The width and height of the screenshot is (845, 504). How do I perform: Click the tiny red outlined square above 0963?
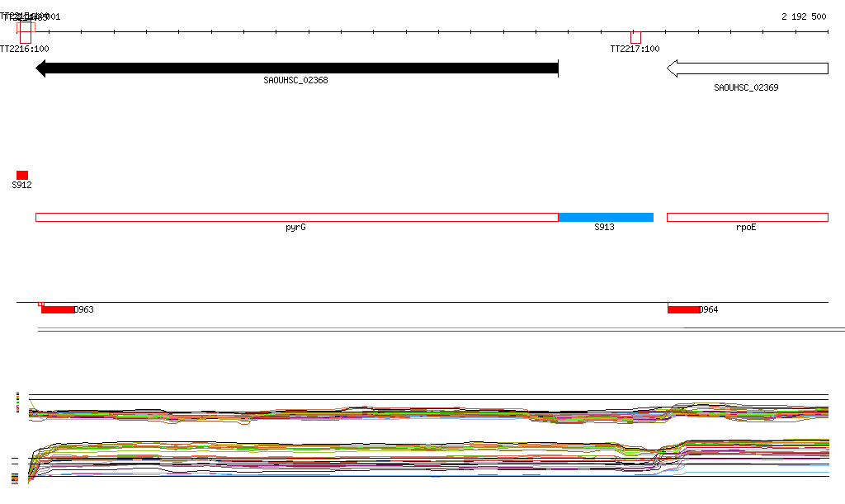pyautogui.click(x=41, y=304)
